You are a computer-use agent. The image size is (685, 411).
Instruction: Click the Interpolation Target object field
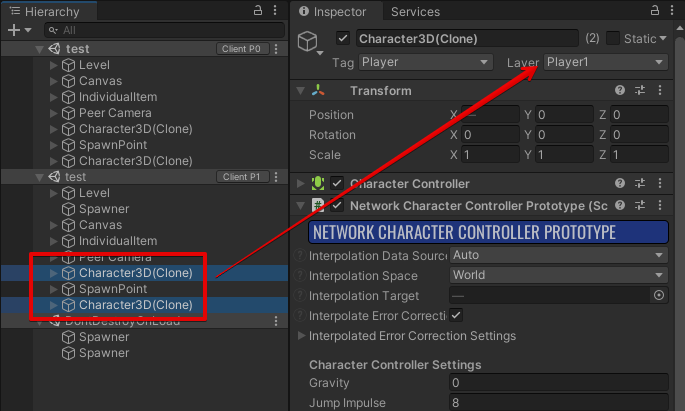pyautogui.click(x=550, y=296)
